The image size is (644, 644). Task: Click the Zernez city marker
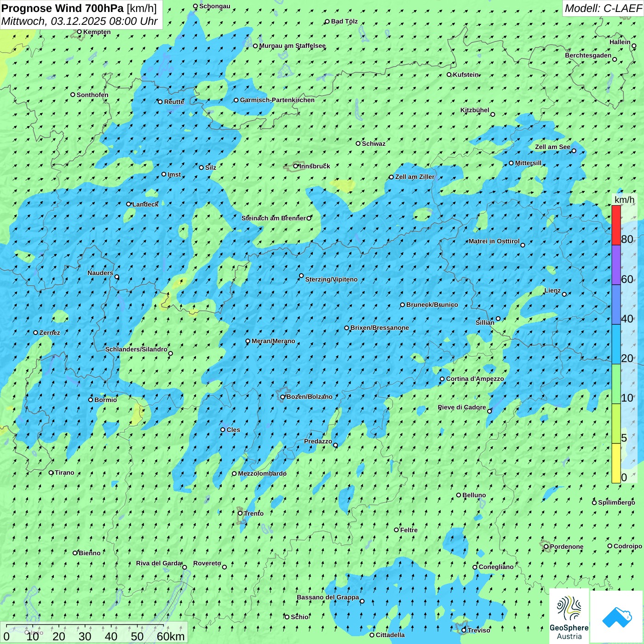point(36,333)
